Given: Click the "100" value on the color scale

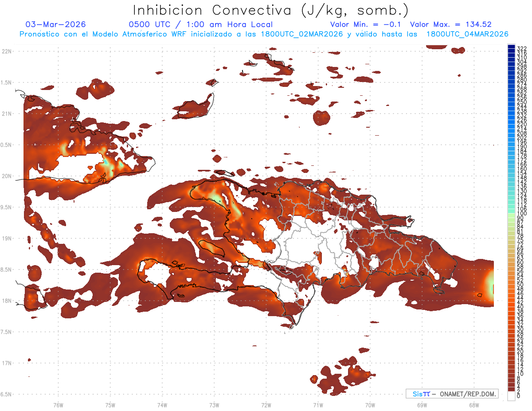Looking at the screenshot, I should click(521, 214).
